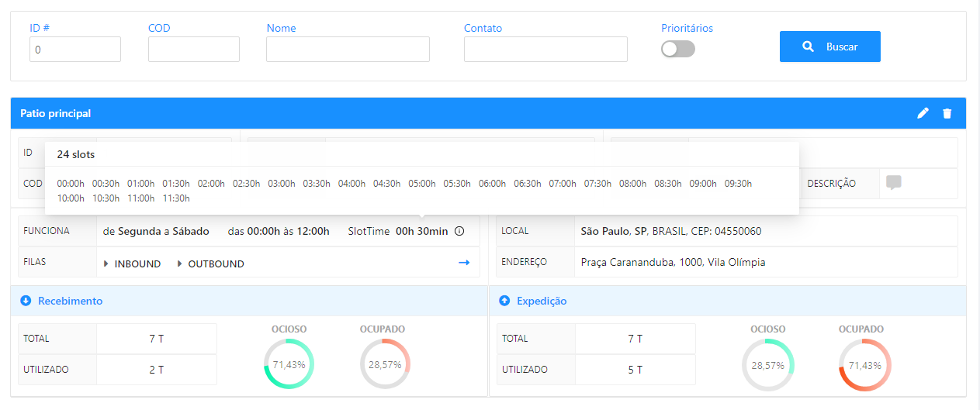Click into the Nome text field
Screen dimensions: 980x410
(348, 49)
